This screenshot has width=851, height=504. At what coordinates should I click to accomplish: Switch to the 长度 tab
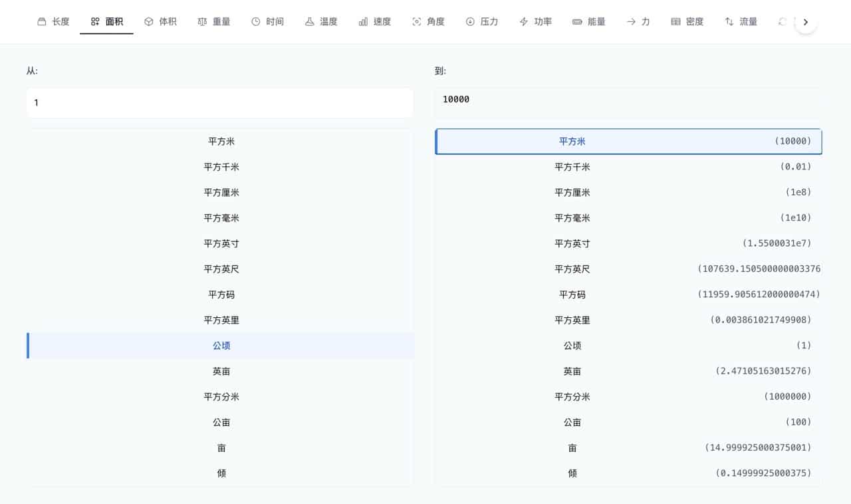pos(53,22)
